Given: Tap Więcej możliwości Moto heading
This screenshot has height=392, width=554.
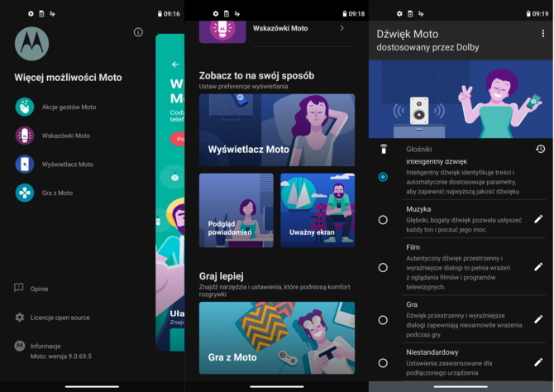Looking at the screenshot, I should 68,78.
